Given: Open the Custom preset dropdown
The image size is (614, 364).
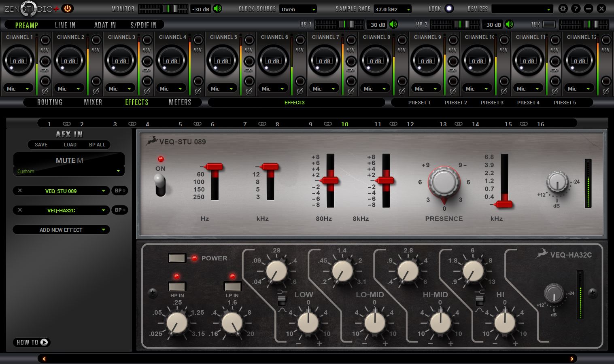Looking at the screenshot, I should tap(69, 171).
